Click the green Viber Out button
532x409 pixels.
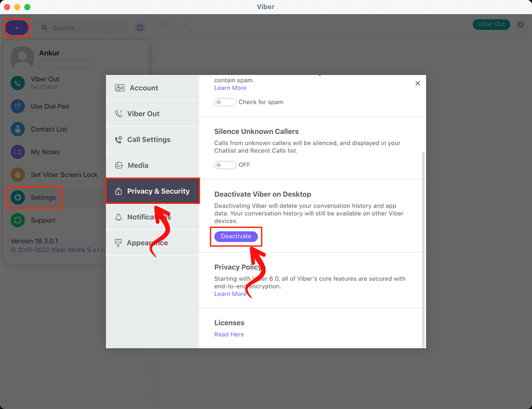[x=491, y=24]
